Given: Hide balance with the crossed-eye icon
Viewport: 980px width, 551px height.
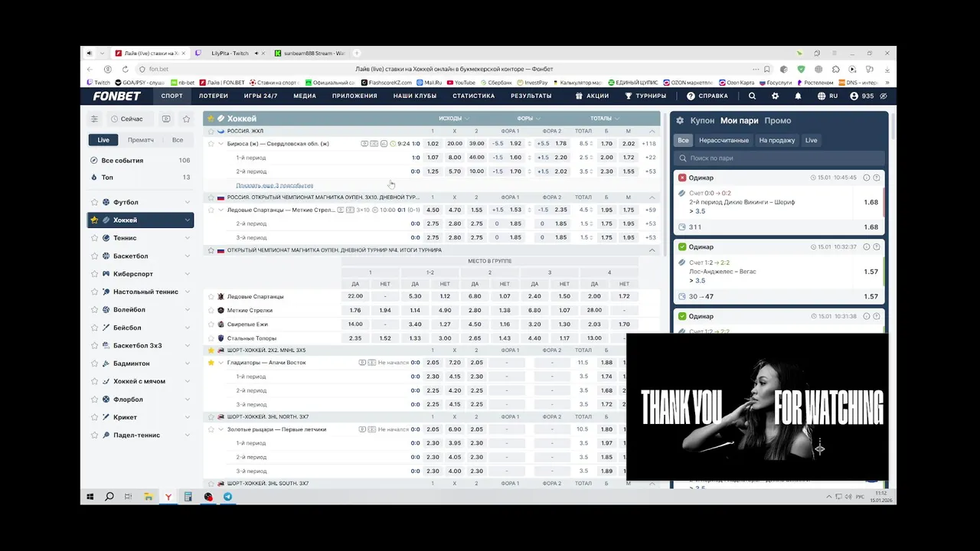Looking at the screenshot, I should (884, 96).
